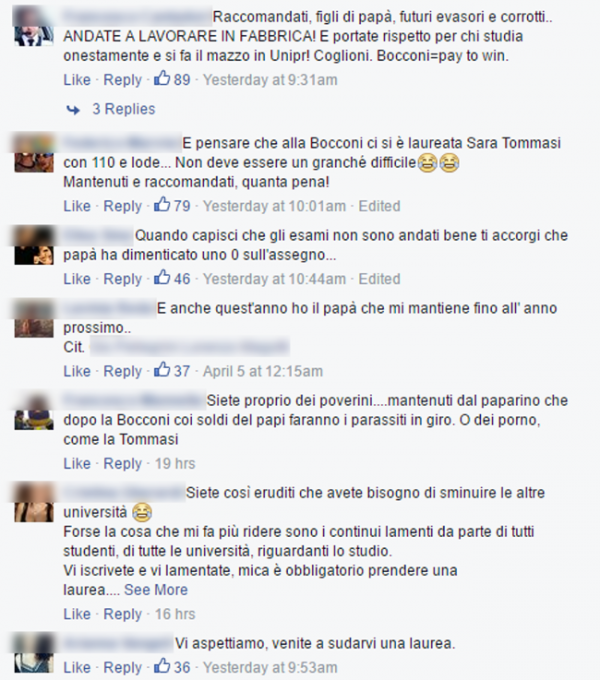
Task: Like the comment posted at 9:31am
Action: pyautogui.click(x=77, y=80)
